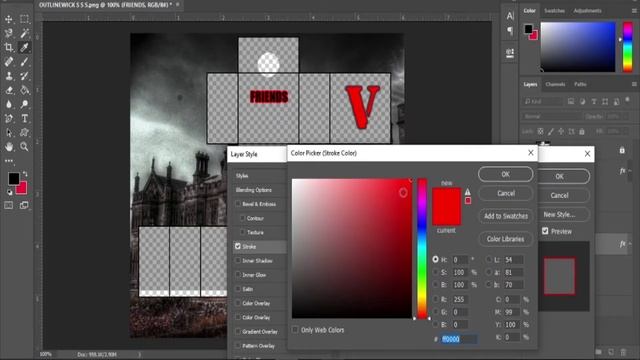This screenshot has height=360, width=640.
Task: Open Blending Options in Layer Style
Action: pos(253,190)
